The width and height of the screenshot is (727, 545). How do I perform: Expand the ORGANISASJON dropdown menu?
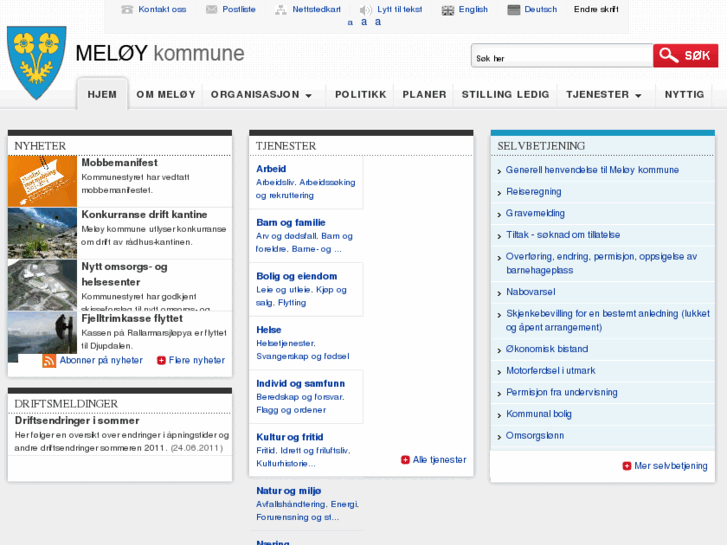[x=261, y=95]
